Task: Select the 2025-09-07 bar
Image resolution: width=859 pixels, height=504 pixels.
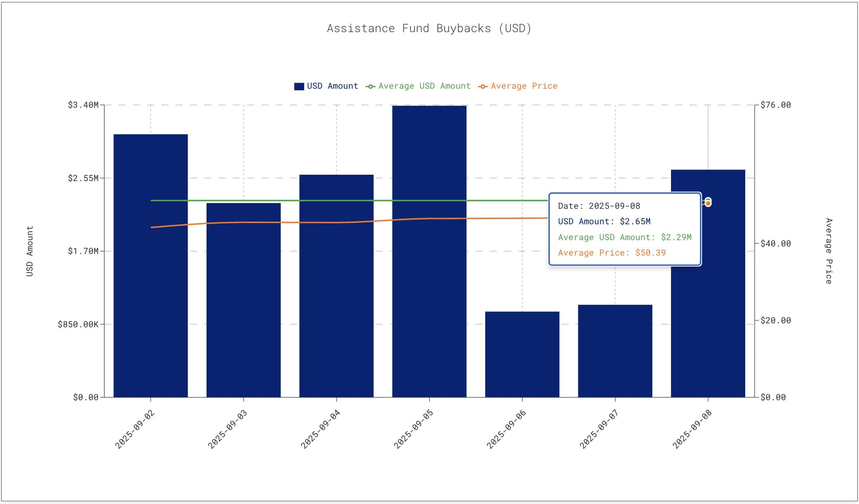Action: click(615, 351)
